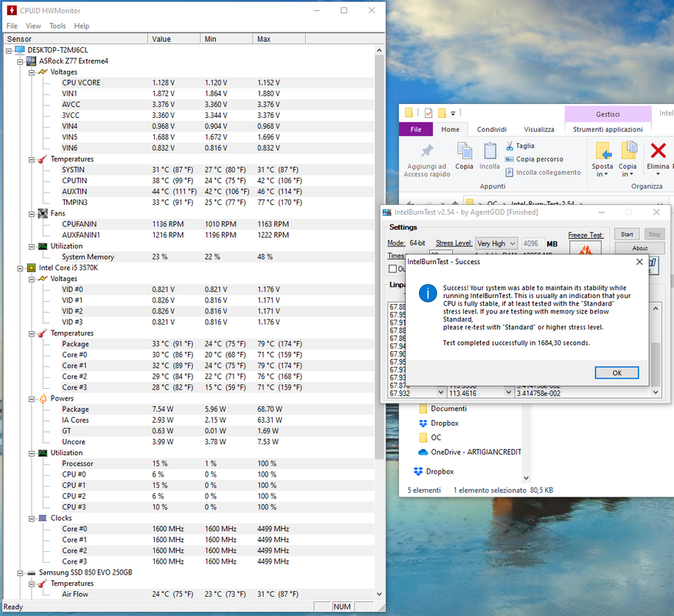Click the Sensor column header
Screen dimensions: 674x616
tap(75, 39)
